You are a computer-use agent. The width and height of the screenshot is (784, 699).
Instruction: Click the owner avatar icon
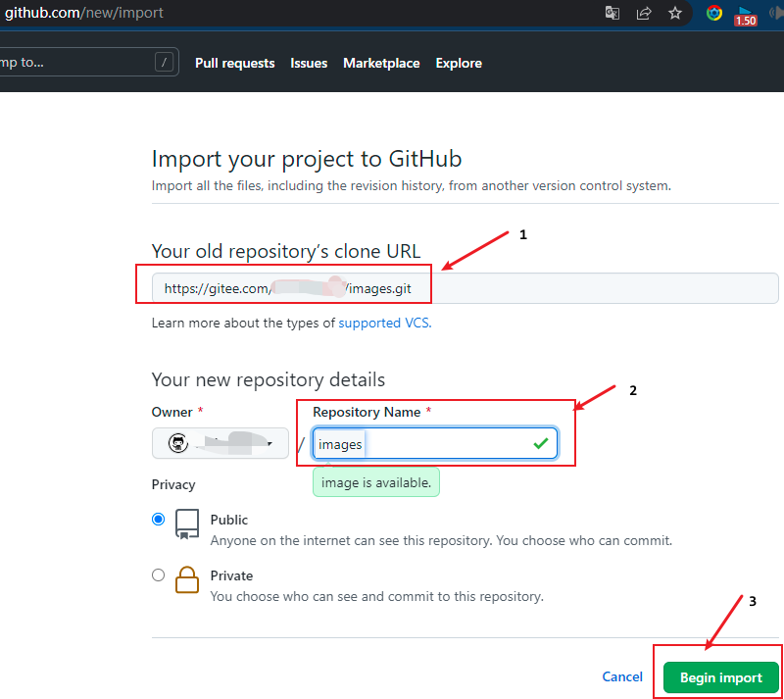(x=178, y=443)
